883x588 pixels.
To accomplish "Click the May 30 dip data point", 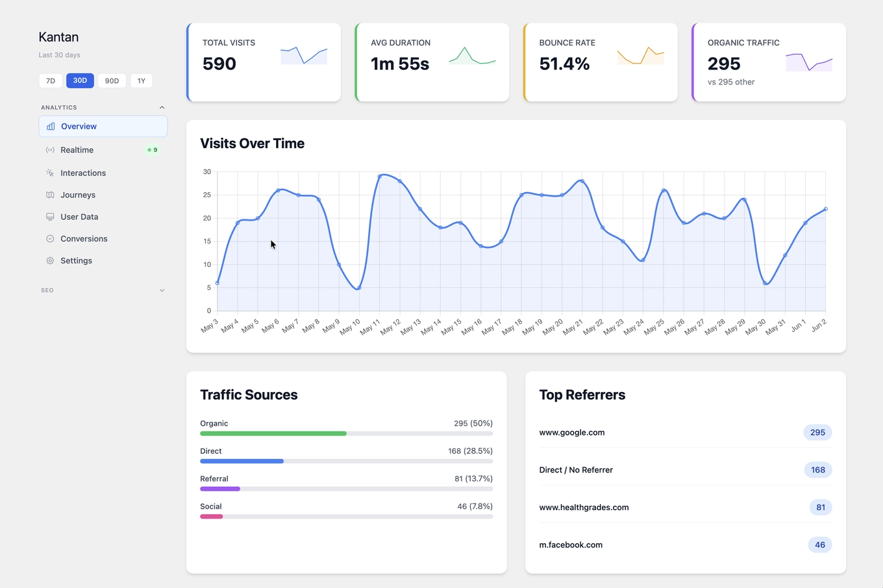I will pos(765,283).
